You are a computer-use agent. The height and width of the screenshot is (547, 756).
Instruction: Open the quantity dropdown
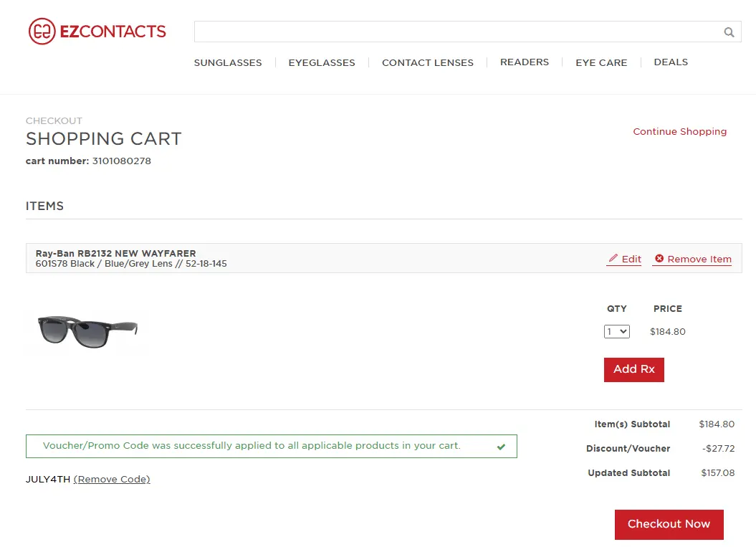click(x=616, y=331)
